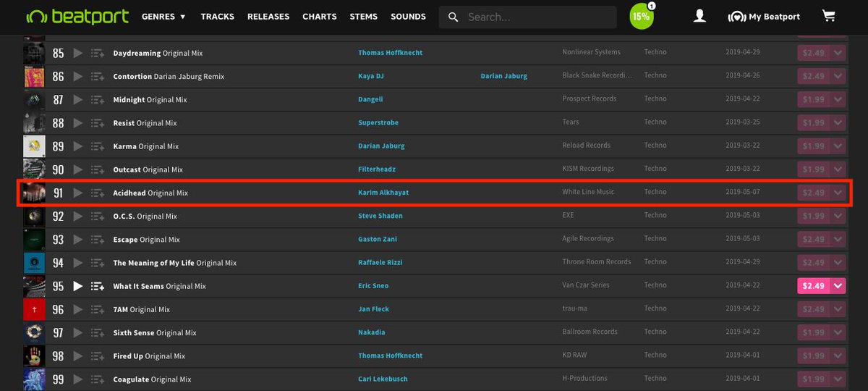Image resolution: width=868 pixels, height=391 pixels.
Task: Expand purchase options for What It Seams
Action: (838, 286)
